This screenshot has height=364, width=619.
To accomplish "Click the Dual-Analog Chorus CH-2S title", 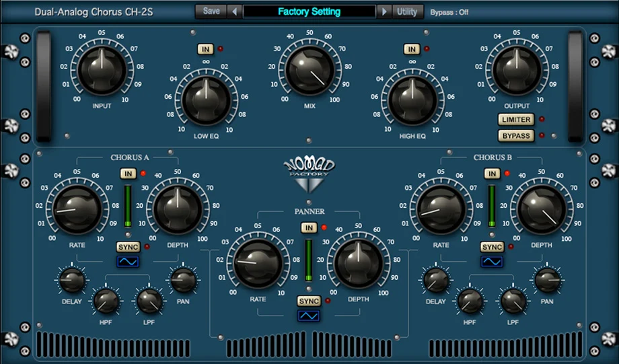I will coord(94,12).
